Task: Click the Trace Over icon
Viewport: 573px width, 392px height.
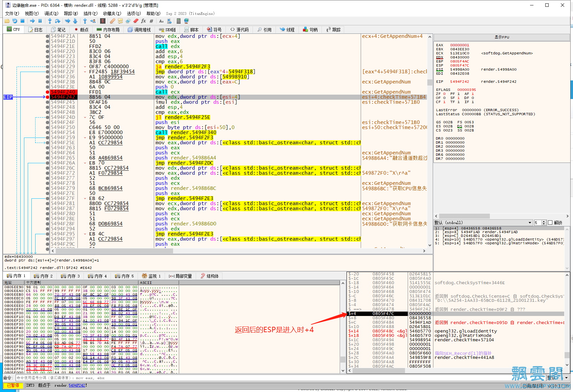Action: coord(75,21)
